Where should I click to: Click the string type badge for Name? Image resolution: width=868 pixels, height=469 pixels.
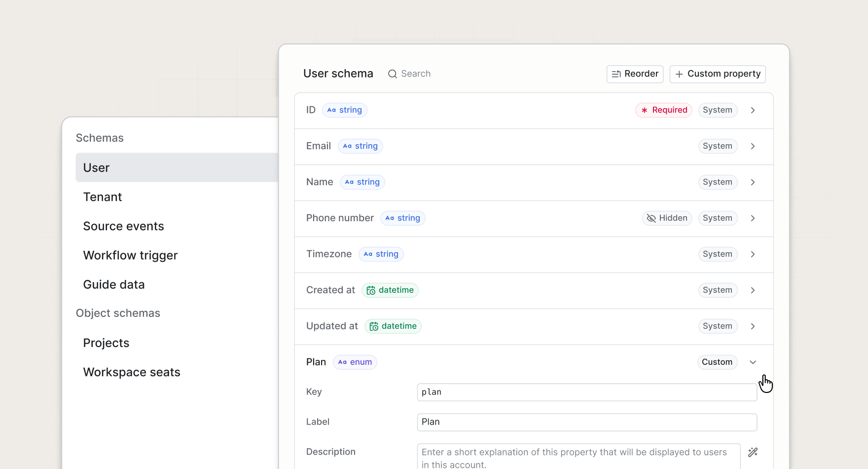tap(362, 182)
